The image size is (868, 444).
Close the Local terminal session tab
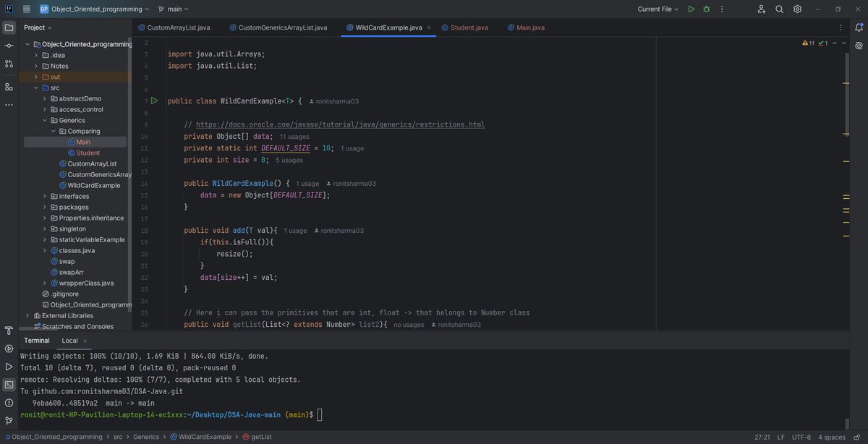pyautogui.click(x=85, y=341)
